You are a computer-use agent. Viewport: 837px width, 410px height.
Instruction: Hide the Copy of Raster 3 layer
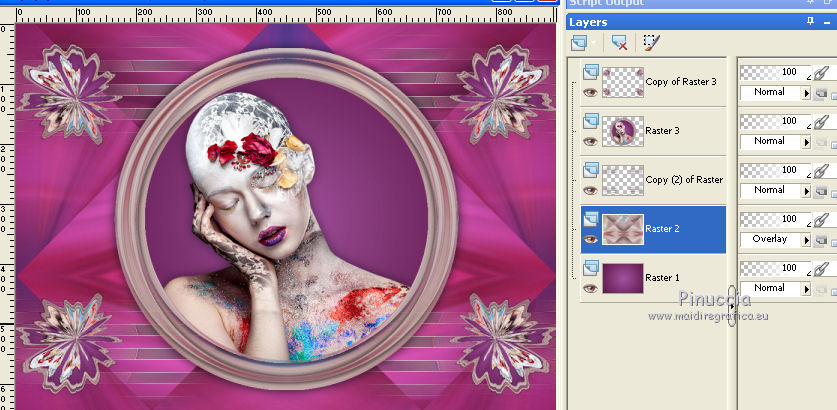click(590, 92)
